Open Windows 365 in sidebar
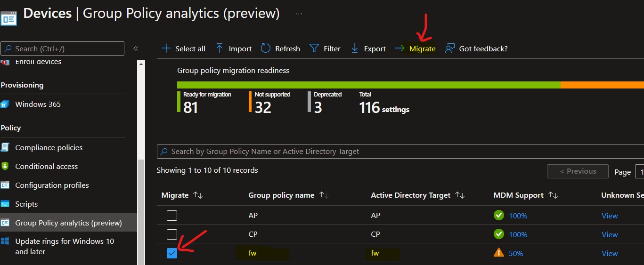The image size is (644, 265). click(x=38, y=104)
